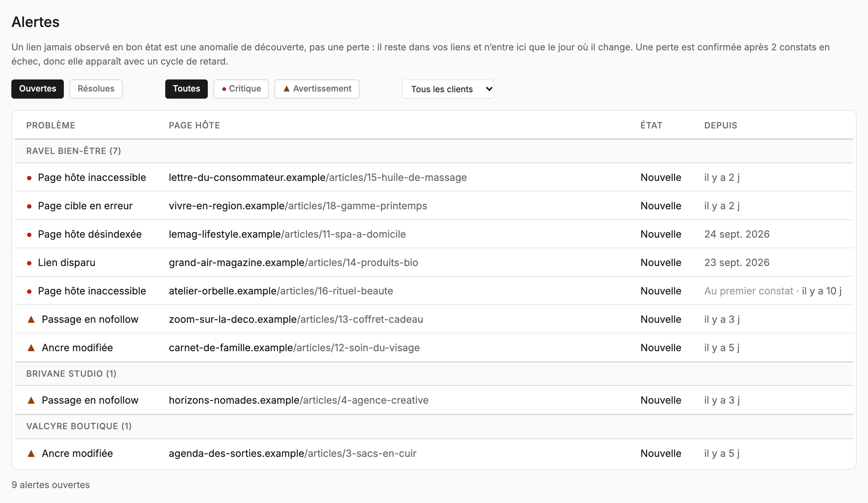Open the horizons-nomades.example agence-creative link
The width and height of the screenshot is (868, 503).
pos(299,400)
